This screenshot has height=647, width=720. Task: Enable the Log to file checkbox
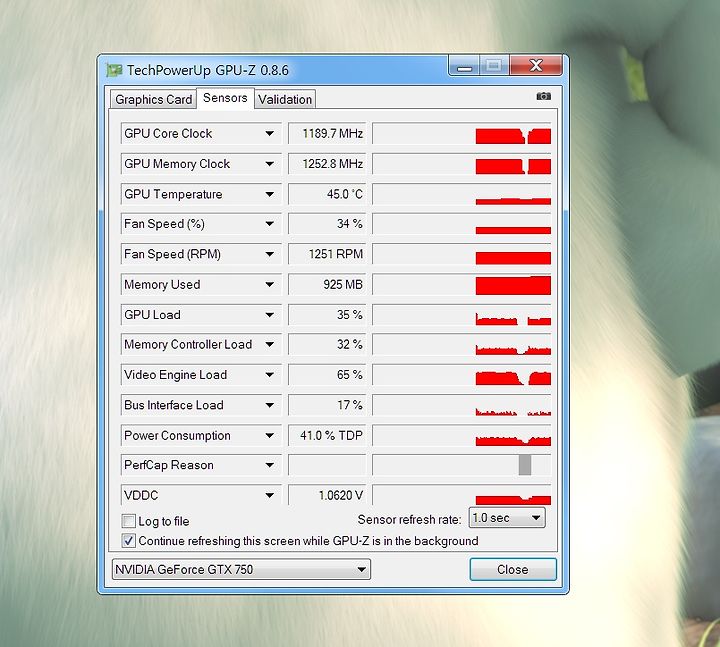[x=129, y=521]
